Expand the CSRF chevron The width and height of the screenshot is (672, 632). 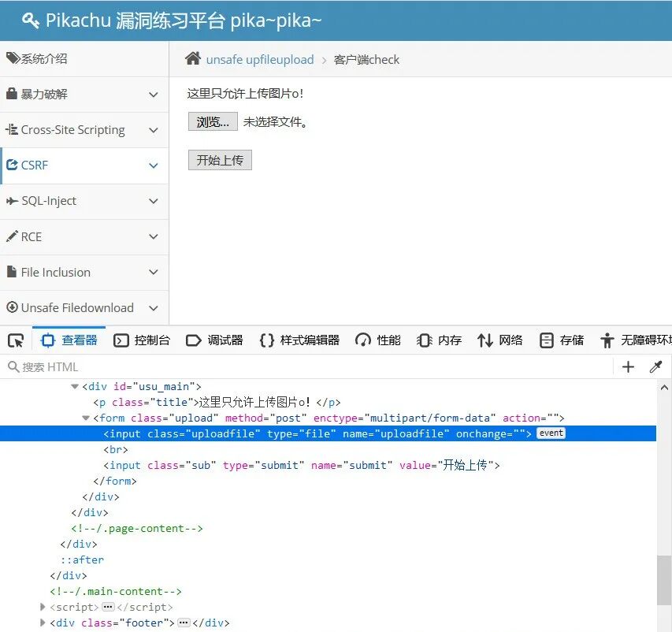click(154, 165)
